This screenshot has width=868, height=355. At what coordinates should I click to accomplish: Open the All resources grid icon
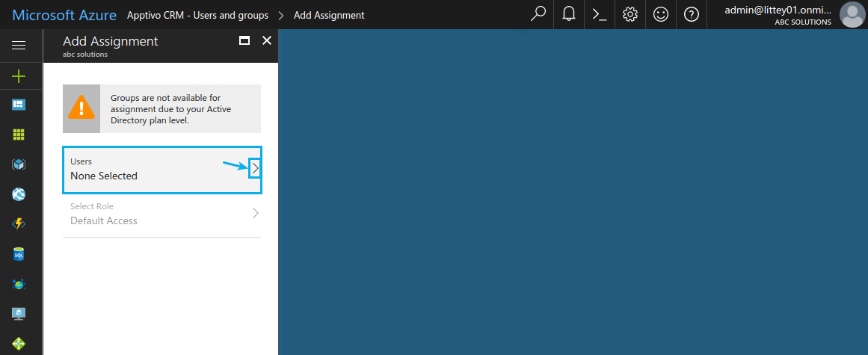19,135
